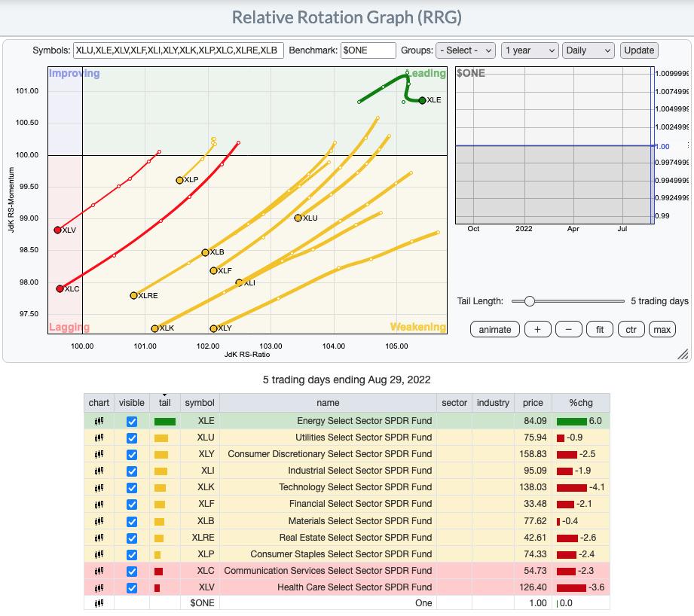Open the Daily interval dropdown
694x616 pixels.
point(589,50)
